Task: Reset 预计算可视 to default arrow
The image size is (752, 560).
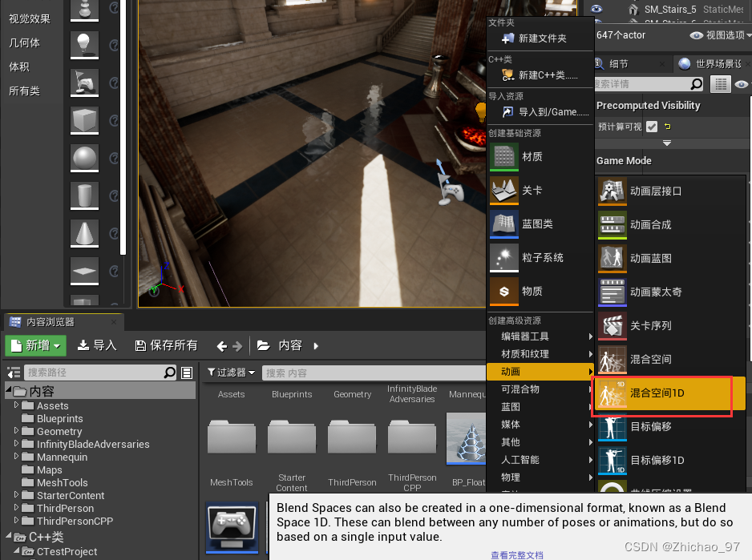Action: click(668, 127)
